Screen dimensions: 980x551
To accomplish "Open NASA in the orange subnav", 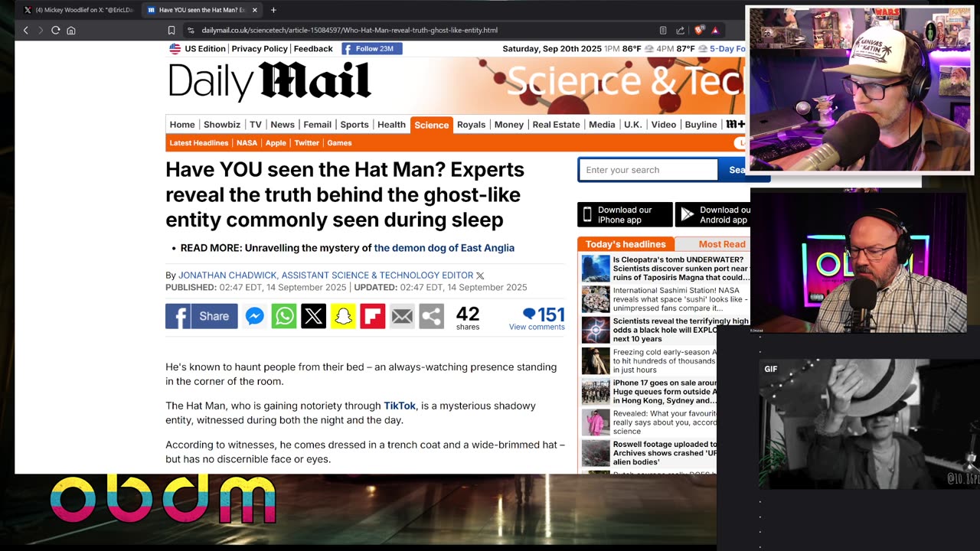I will 247,143.
